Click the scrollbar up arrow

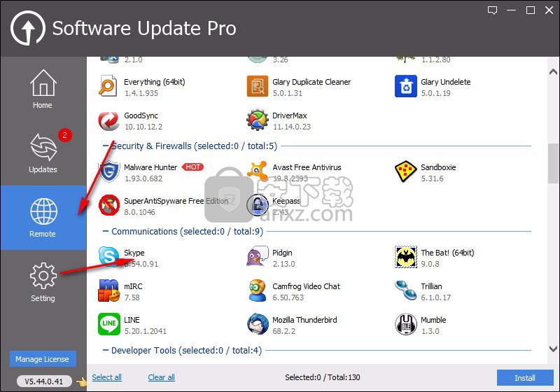click(553, 72)
